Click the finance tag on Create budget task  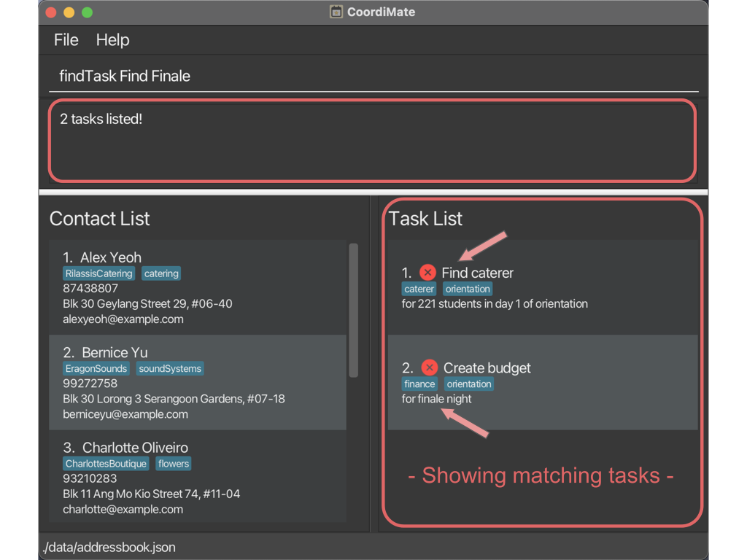click(419, 384)
